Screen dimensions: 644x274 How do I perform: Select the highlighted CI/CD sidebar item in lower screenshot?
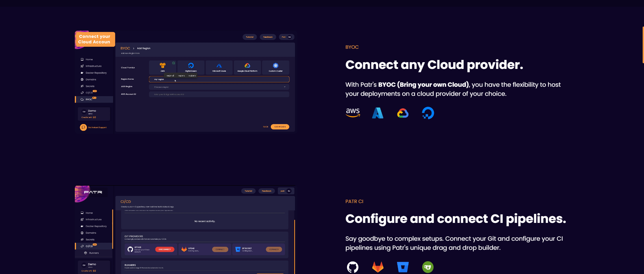coord(94,246)
